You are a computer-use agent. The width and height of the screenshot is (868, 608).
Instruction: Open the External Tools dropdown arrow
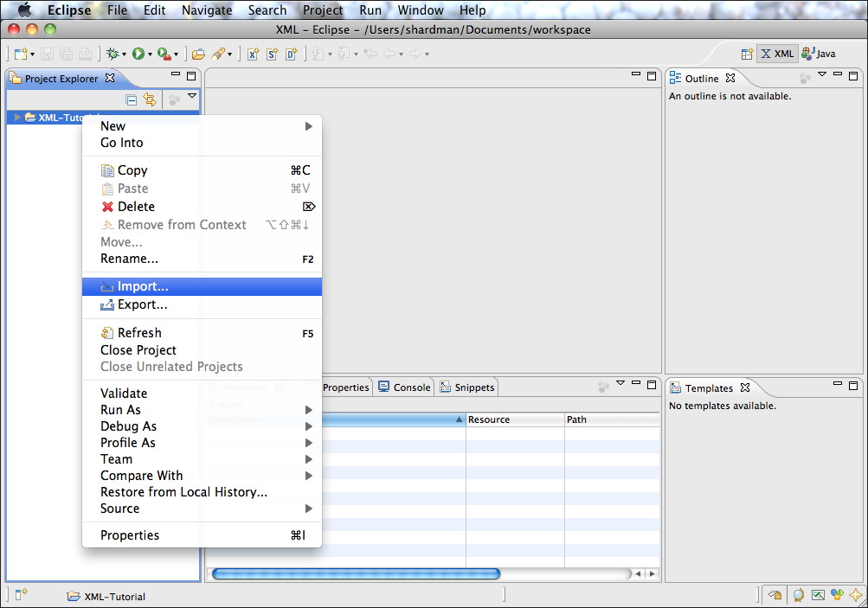[176, 54]
